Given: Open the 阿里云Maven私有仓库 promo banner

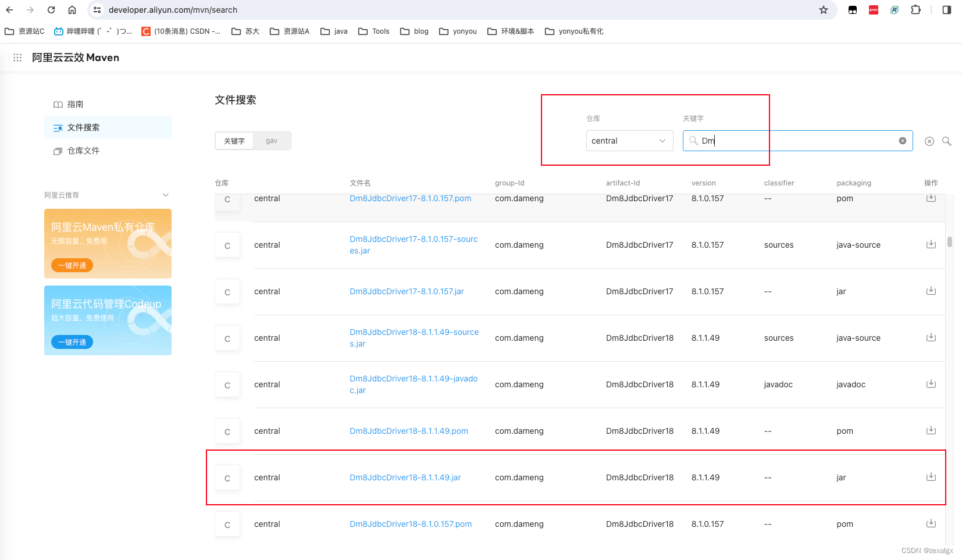Looking at the screenshot, I should [x=108, y=244].
